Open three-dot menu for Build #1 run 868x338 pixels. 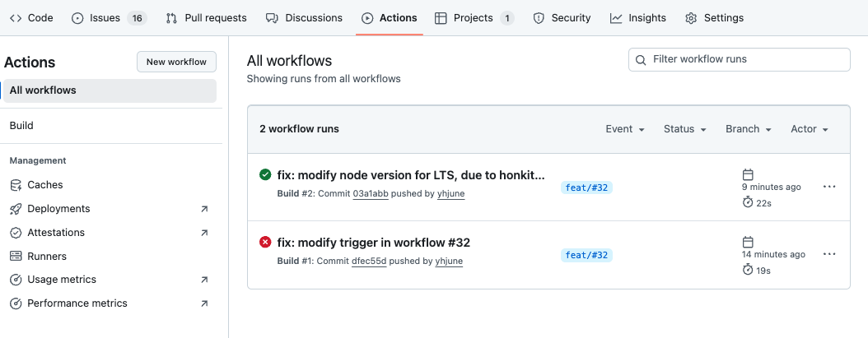tap(829, 255)
